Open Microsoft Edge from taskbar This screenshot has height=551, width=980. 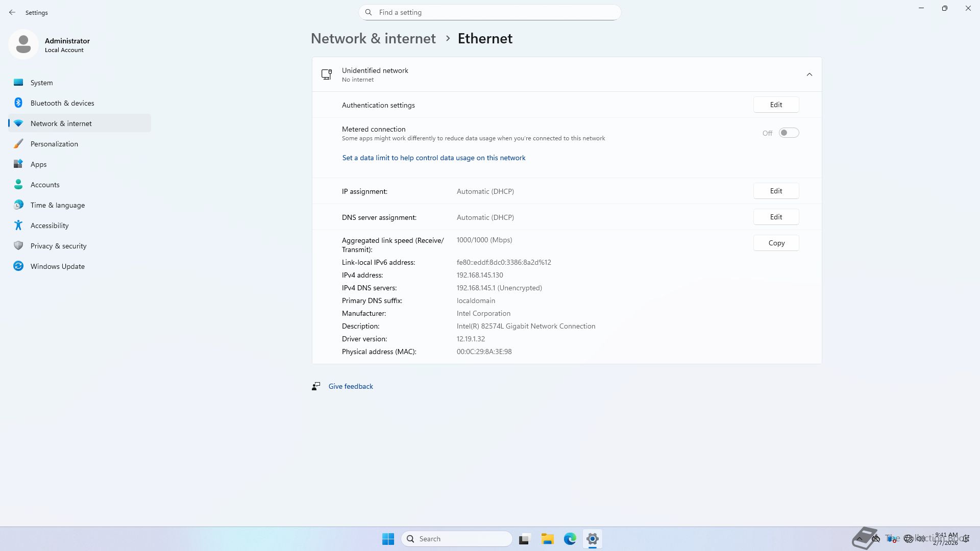pyautogui.click(x=570, y=539)
